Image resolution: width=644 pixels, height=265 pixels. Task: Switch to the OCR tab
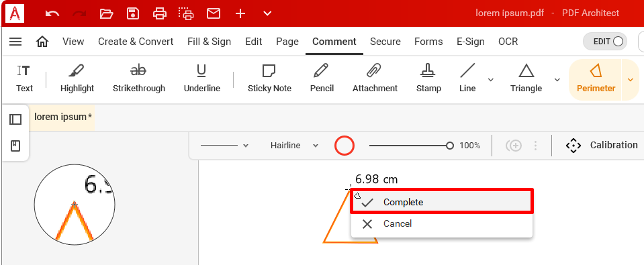pos(508,42)
